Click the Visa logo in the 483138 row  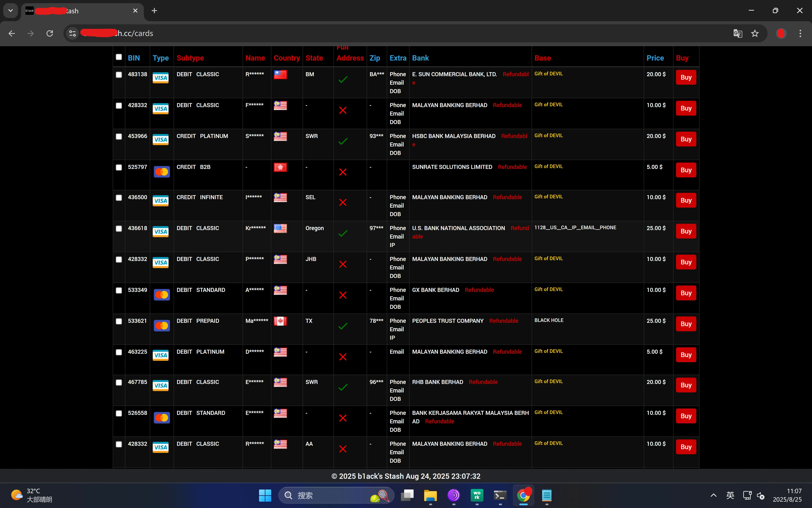(x=161, y=78)
